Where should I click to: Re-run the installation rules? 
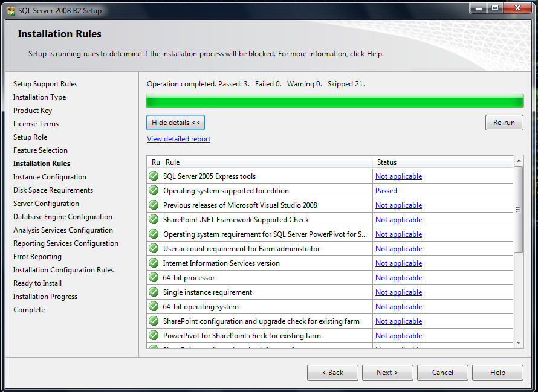(504, 123)
